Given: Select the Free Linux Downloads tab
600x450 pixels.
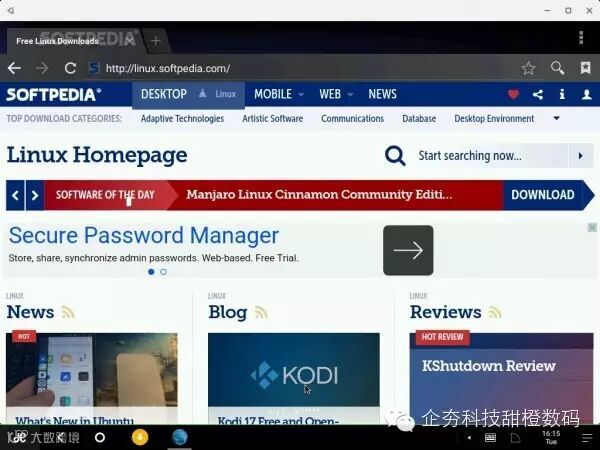Looking at the screenshot, I should (x=57, y=41).
